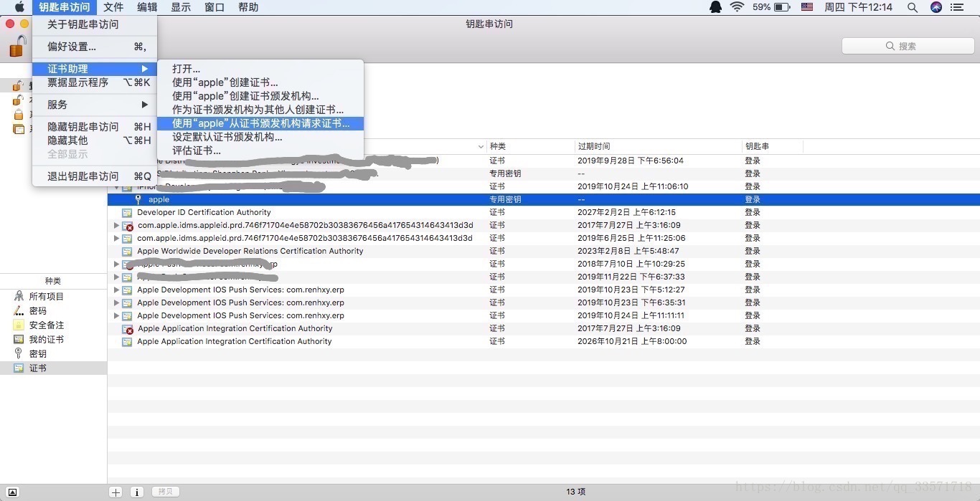Choose 票据显示程序 menu item
Screen dimensions: 980x501
[95, 82]
